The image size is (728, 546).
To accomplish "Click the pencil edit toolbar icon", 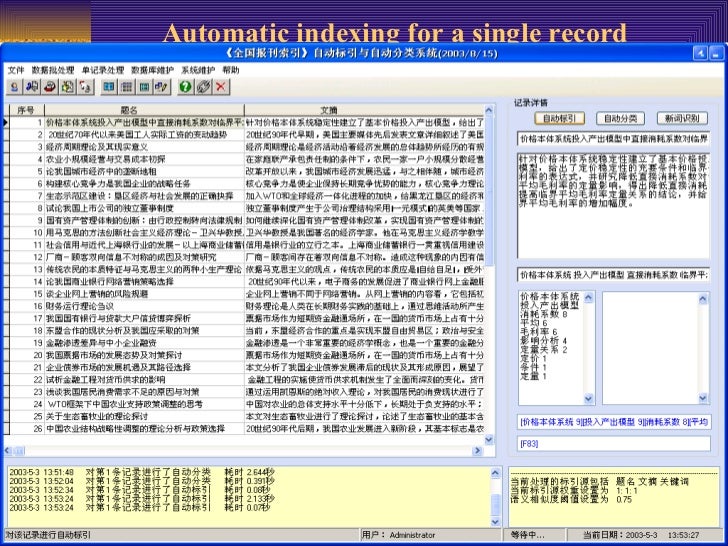I will pos(162,87).
